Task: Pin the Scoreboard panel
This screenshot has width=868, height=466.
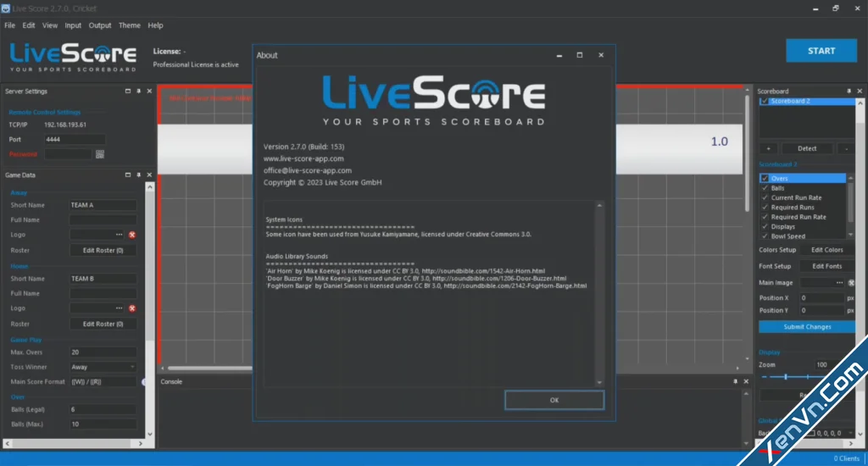Action: pyautogui.click(x=849, y=92)
